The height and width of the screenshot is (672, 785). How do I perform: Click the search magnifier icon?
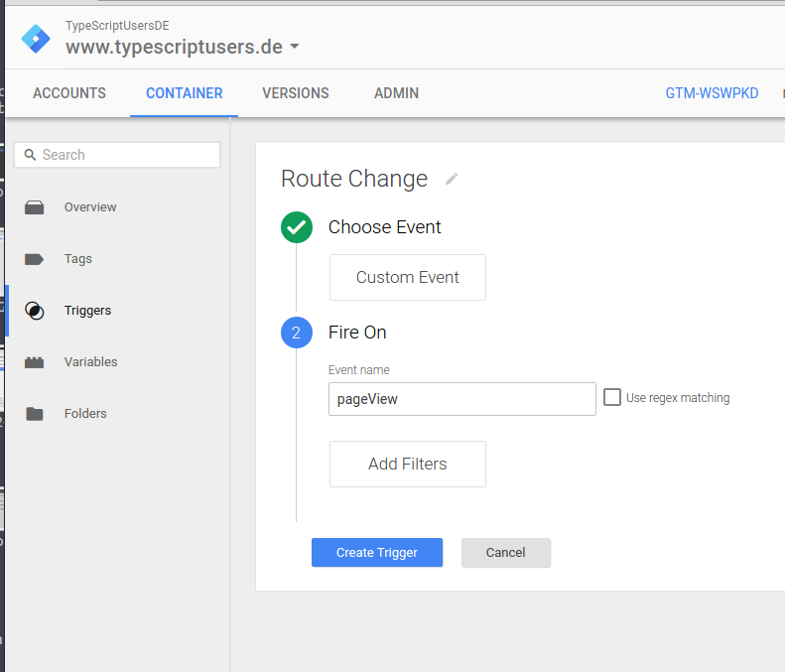click(x=30, y=155)
